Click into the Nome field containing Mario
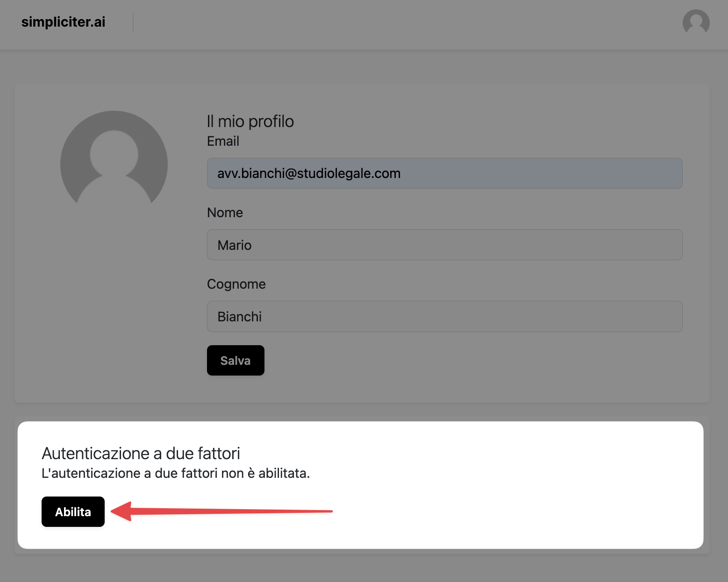 click(444, 245)
